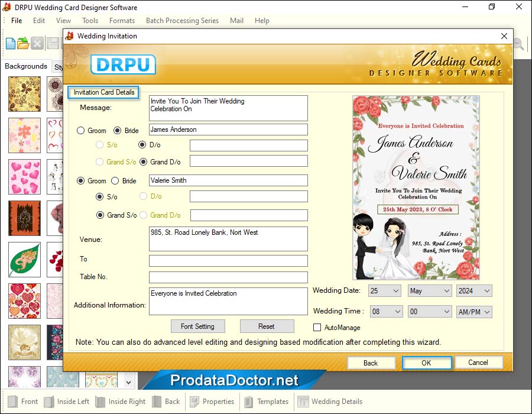Open the Batch Processing Series menu
The width and height of the screenshot is (532, 414).
182,21
